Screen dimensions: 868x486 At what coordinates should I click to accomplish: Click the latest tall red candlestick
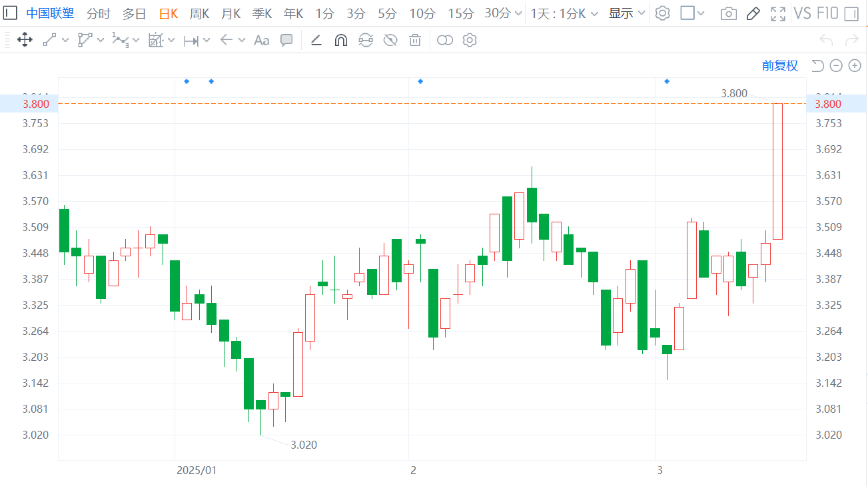point(777,171)
